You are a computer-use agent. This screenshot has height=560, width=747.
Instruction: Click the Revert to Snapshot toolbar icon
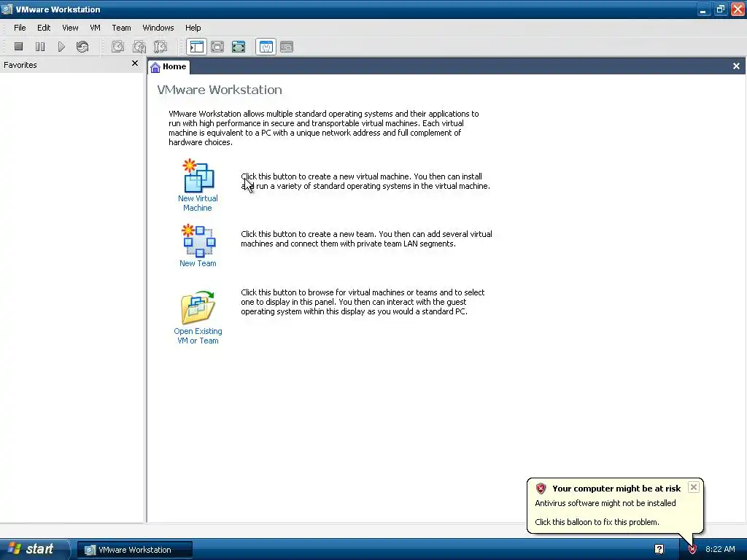[x=139, y=47]
